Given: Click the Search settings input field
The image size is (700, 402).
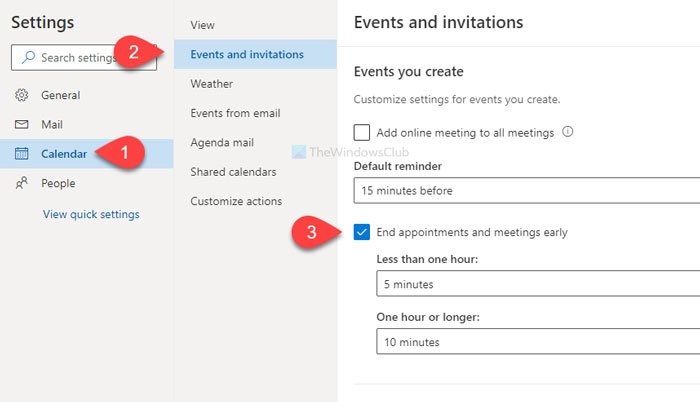Looking at the screenshot, I should 85,58.
